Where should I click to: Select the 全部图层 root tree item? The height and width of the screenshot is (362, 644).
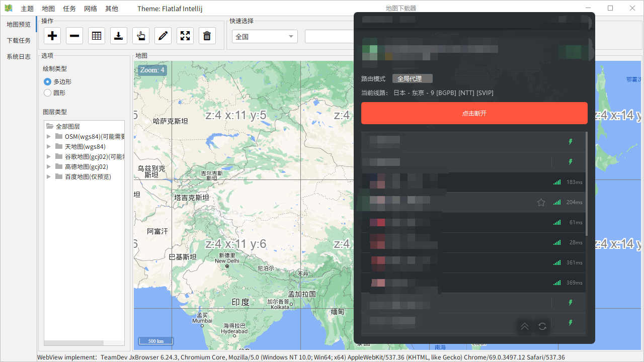68,126
